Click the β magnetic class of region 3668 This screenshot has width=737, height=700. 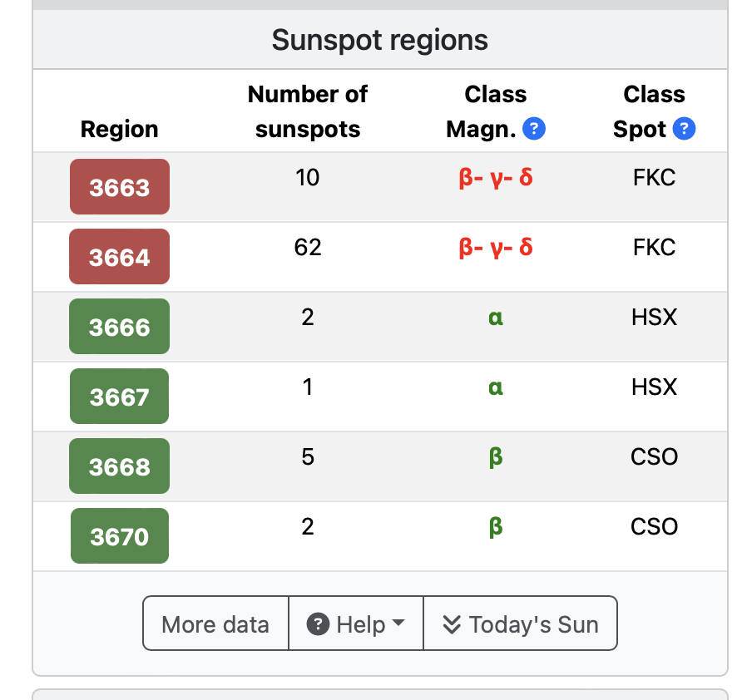point(496,457)
